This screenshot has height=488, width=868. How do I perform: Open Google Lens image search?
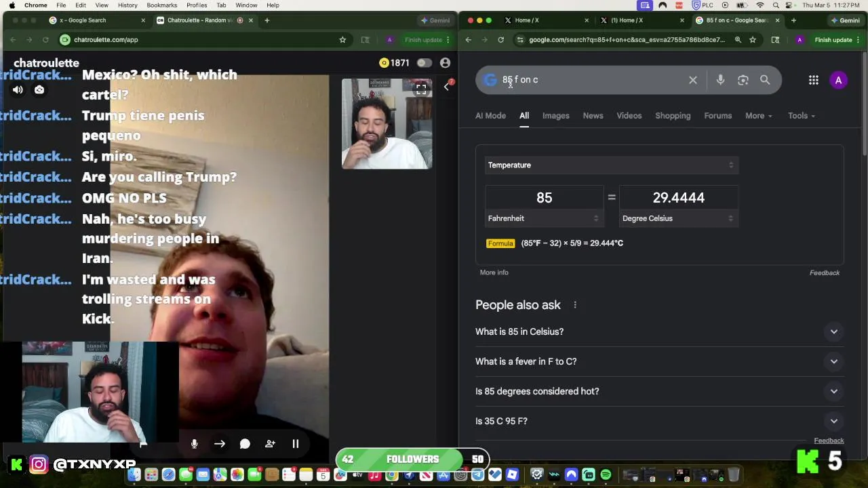pyautogui.click(x=743, y=80)
